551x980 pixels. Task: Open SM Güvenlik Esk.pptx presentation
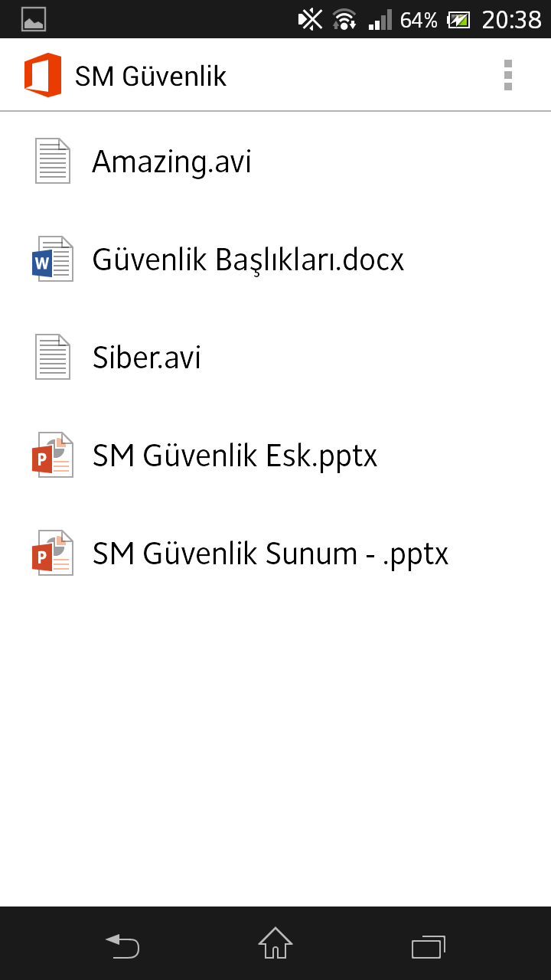coord(275,455)
